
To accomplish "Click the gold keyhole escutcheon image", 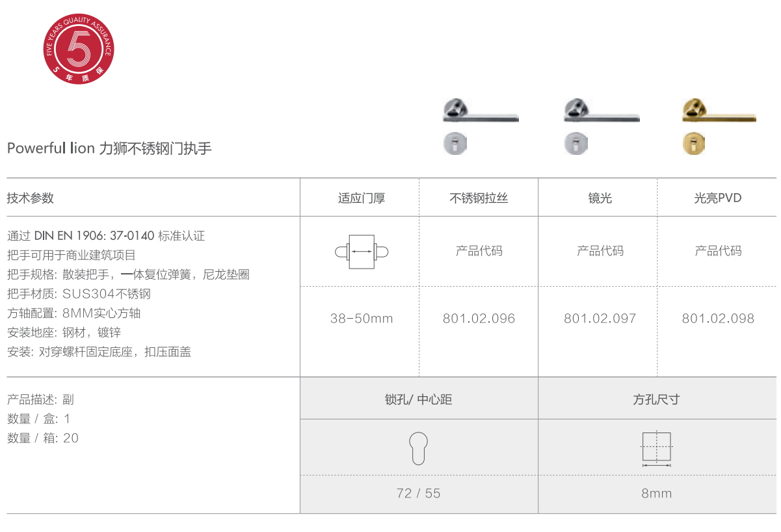I will (x=693, y=144).
